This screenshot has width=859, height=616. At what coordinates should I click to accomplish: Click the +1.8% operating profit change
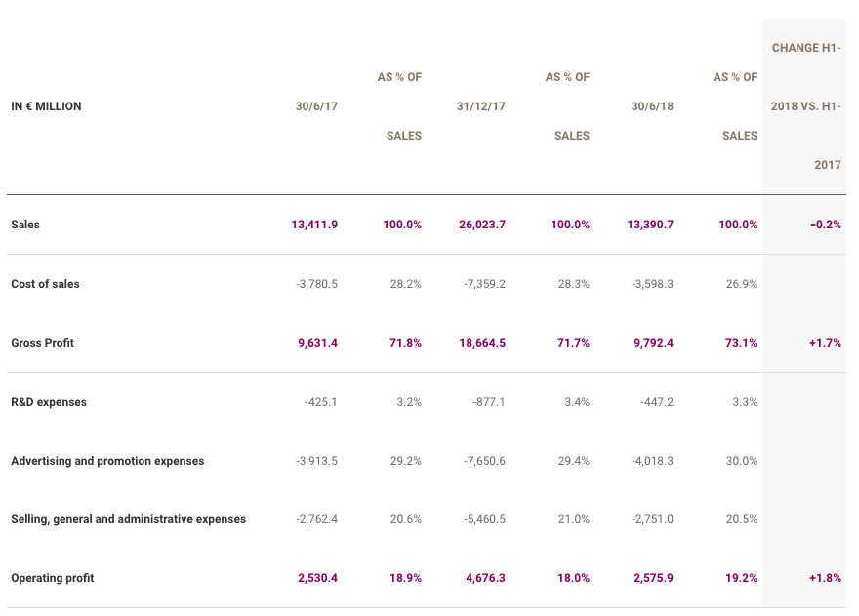pos(825,578)
